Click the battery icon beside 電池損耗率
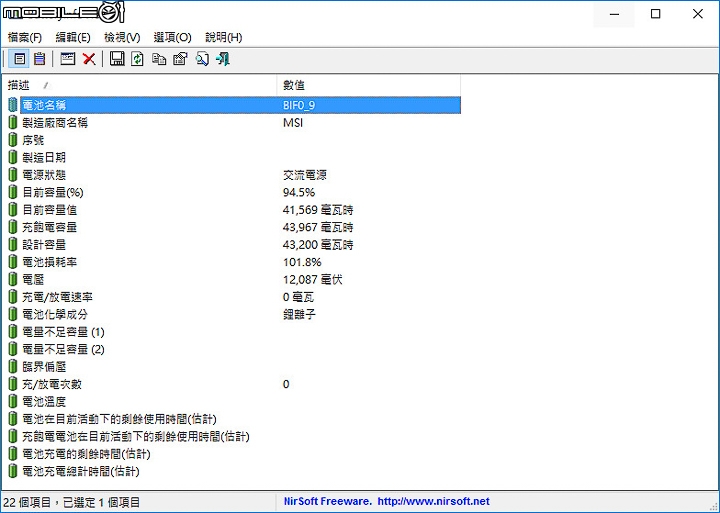 (x=13, y=262)
